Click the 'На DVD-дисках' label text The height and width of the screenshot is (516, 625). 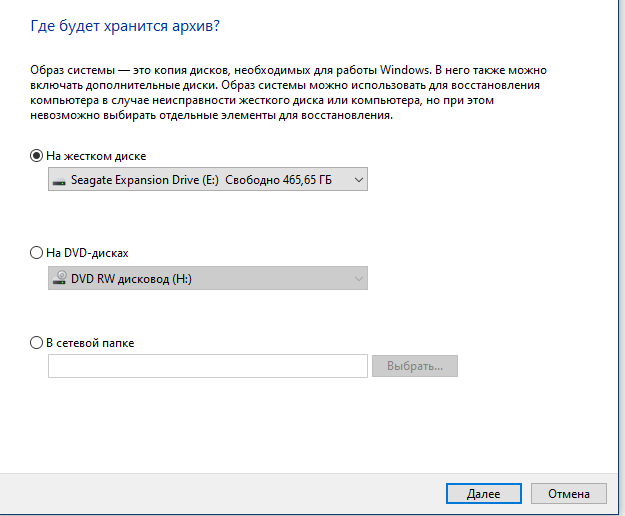[88, 254]
